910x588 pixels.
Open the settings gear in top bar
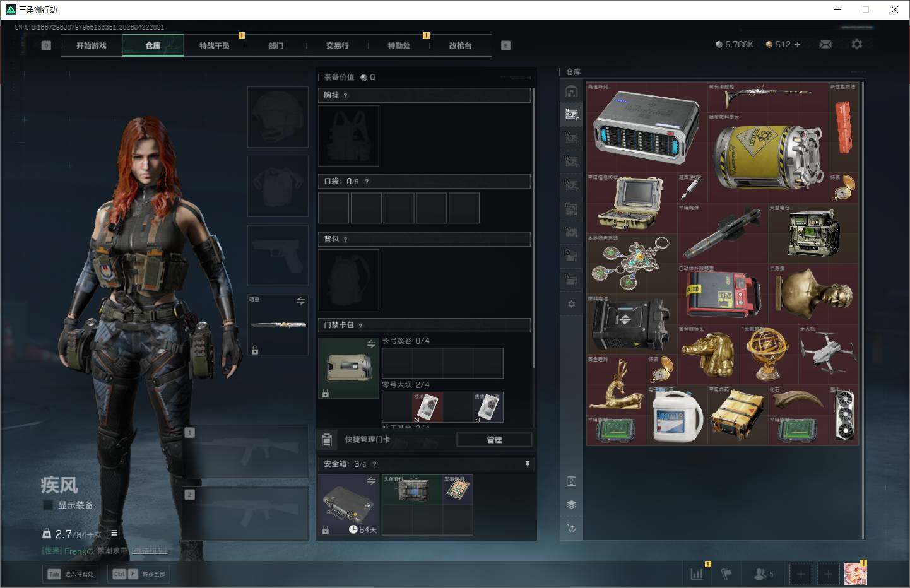pyautogui.click(x=856, y=44)
